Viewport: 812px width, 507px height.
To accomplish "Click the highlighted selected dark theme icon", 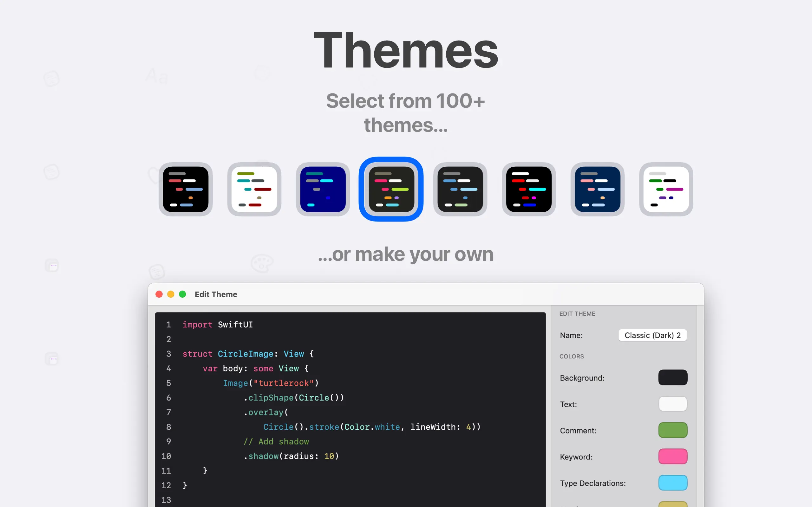I will (x=391, y=189).
